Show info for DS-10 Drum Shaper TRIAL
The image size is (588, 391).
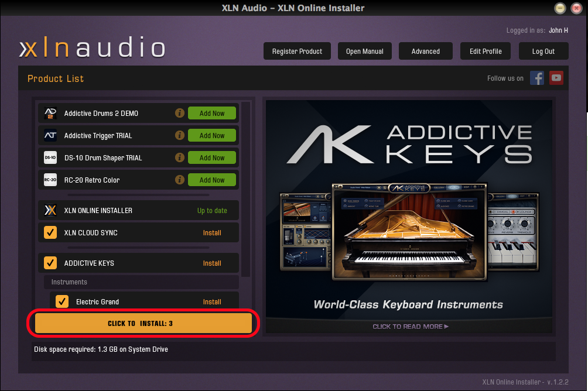click(180, 157)
